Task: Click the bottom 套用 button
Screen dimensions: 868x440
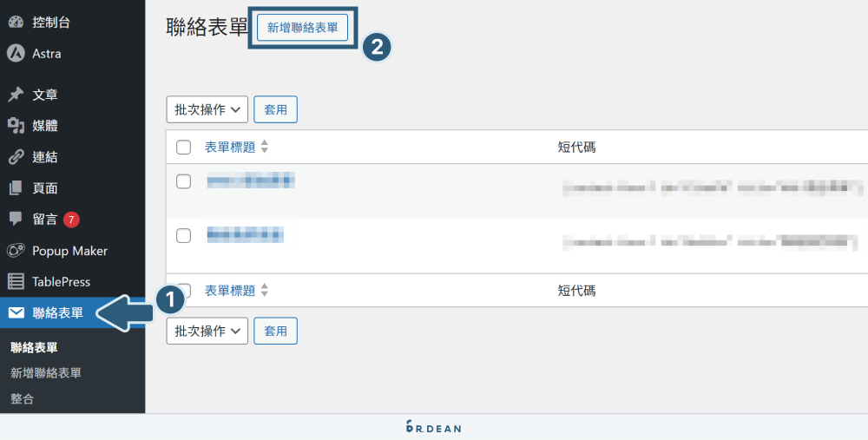Action: click(x=276, y=331)
